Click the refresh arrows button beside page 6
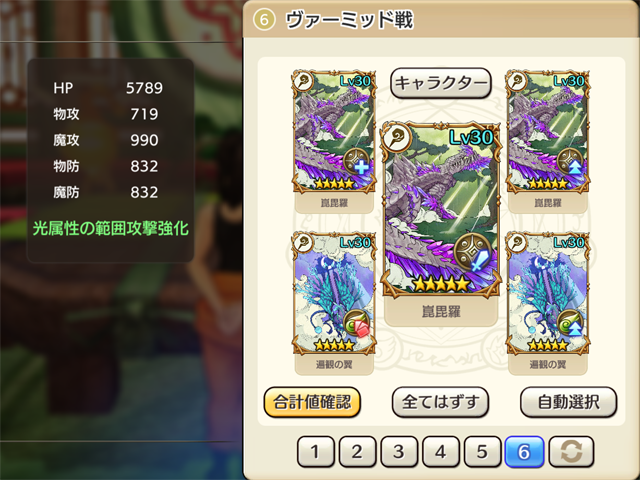Image resolution: width=640 pixels, height=480 pixels. click(571, 451)
